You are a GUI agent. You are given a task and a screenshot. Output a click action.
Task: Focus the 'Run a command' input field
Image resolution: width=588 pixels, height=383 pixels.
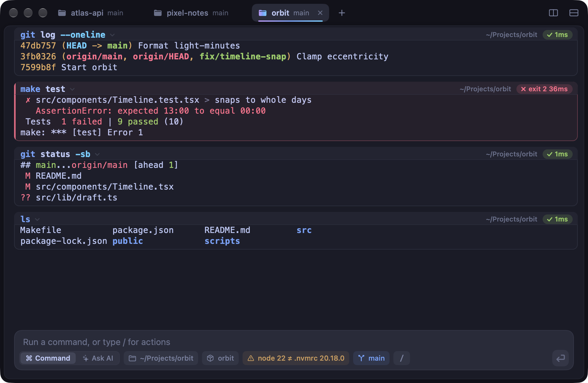click(294, 342)
